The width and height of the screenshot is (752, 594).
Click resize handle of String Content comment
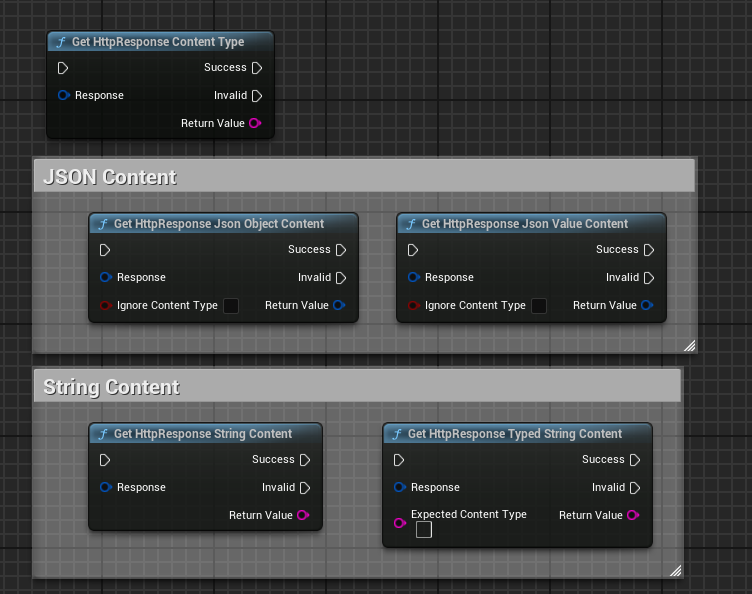(675, 570)
